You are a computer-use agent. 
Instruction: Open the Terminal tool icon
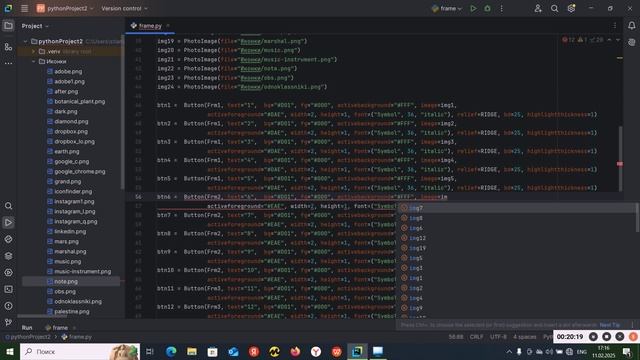8,289
